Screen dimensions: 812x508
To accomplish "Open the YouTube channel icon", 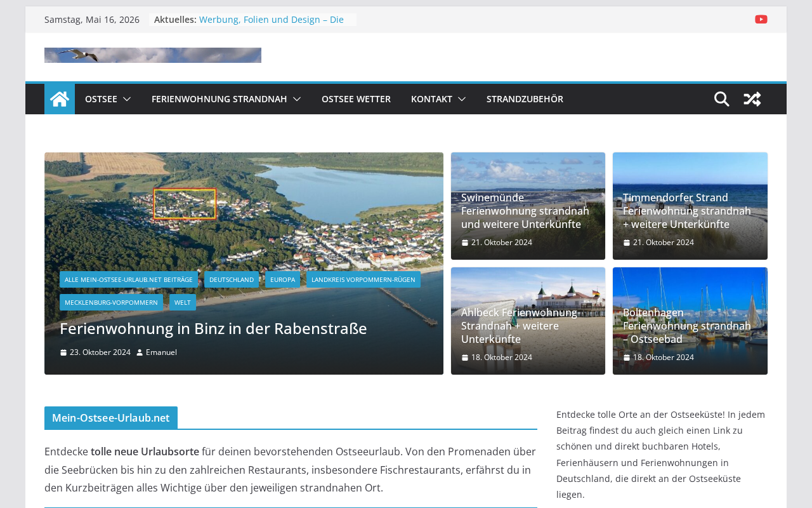I will pyautogui.click(x=761, y=19).
